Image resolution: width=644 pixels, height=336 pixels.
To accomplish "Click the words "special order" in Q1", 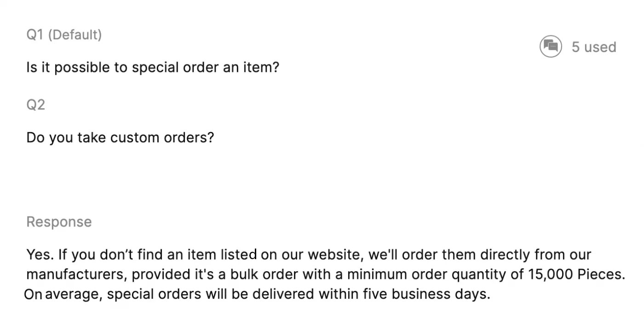I will 173,68.
